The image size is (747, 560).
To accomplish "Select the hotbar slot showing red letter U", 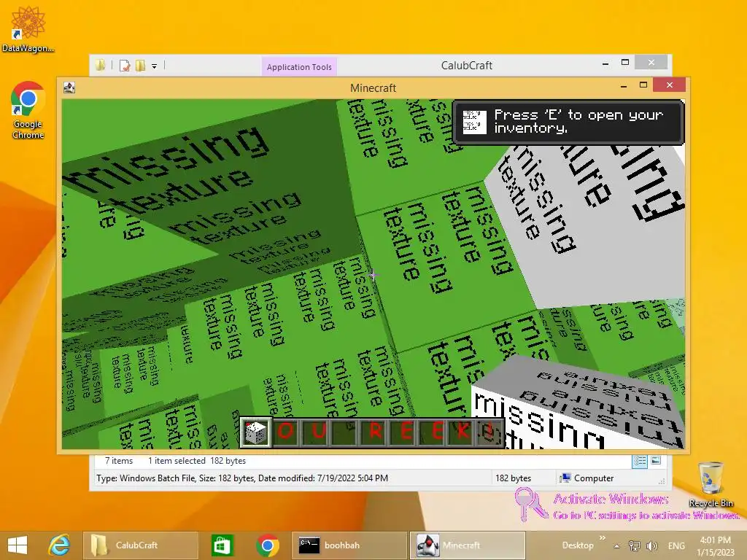I will (x=316, y=432).
